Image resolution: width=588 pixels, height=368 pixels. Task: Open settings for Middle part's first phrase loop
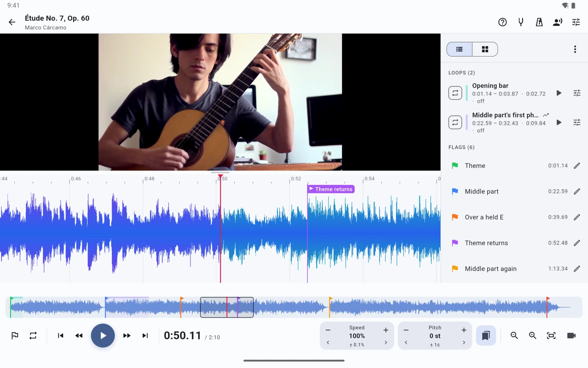[577, 123]
